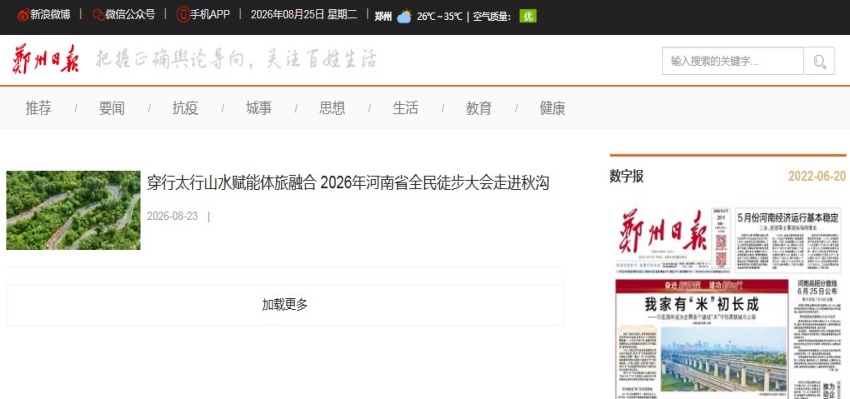Click the 郑州 city weather label

[x=383, y=17]
